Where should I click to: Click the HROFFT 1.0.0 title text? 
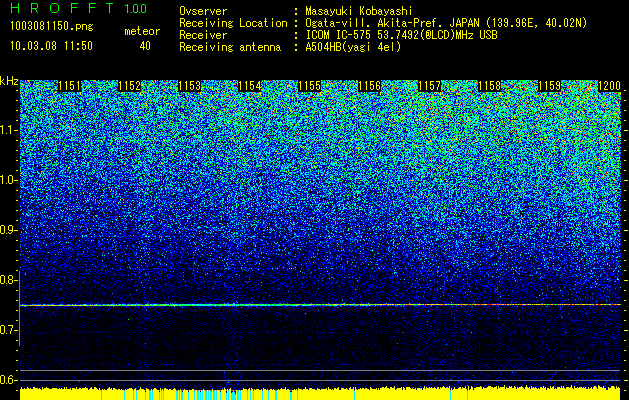(79, 8)
